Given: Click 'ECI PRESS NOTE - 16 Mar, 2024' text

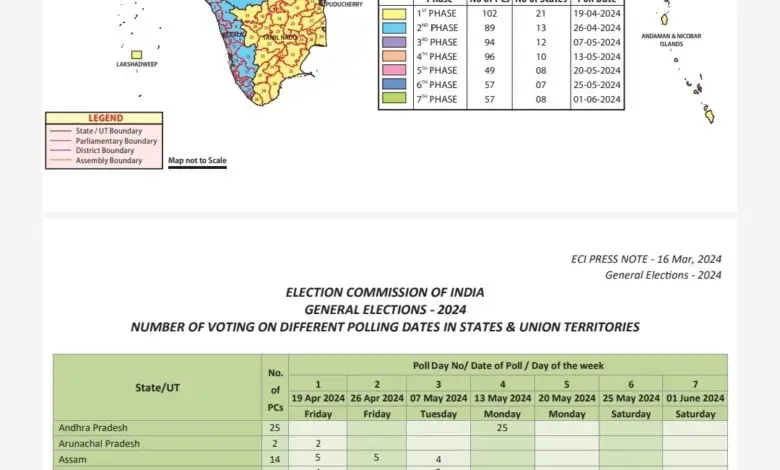Looking at the screenshot, I should [x=646, y=259].
